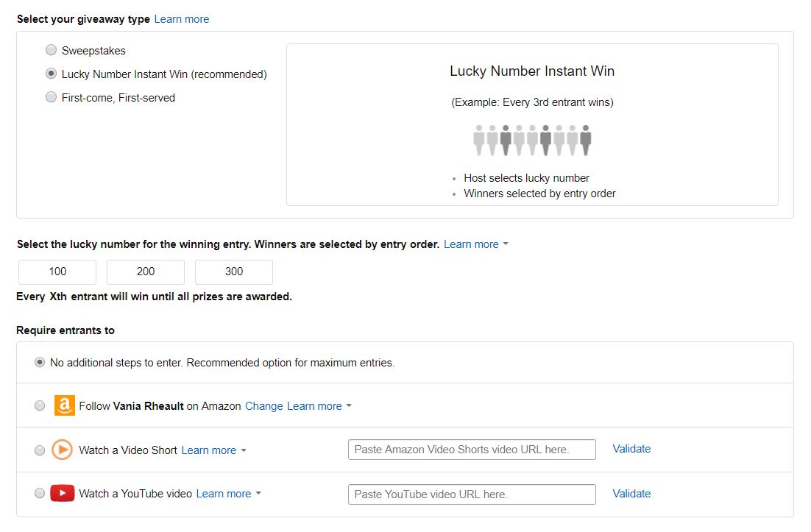
Task: Expand Learn more beside lucky number heading
Action: pos(475,244)
